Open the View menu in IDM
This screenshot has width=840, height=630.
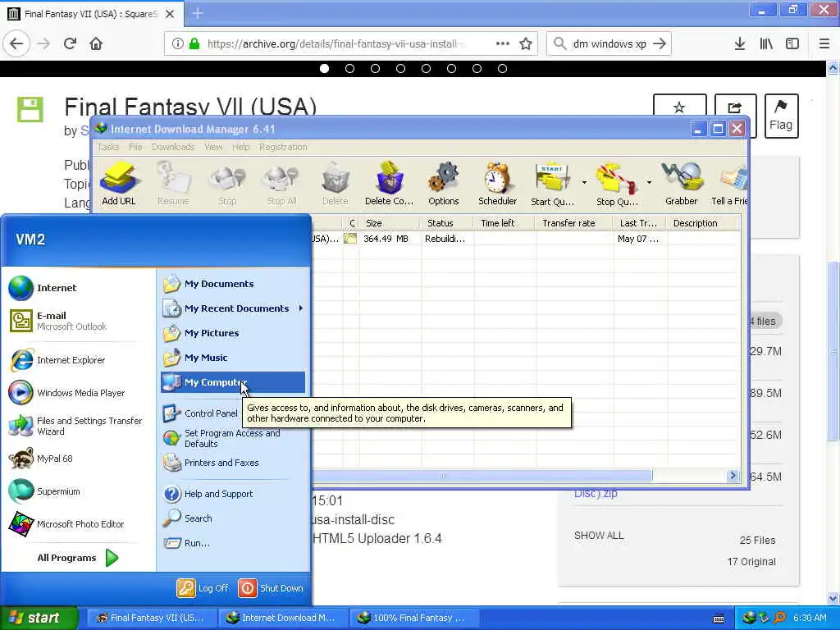coord(213,147)
